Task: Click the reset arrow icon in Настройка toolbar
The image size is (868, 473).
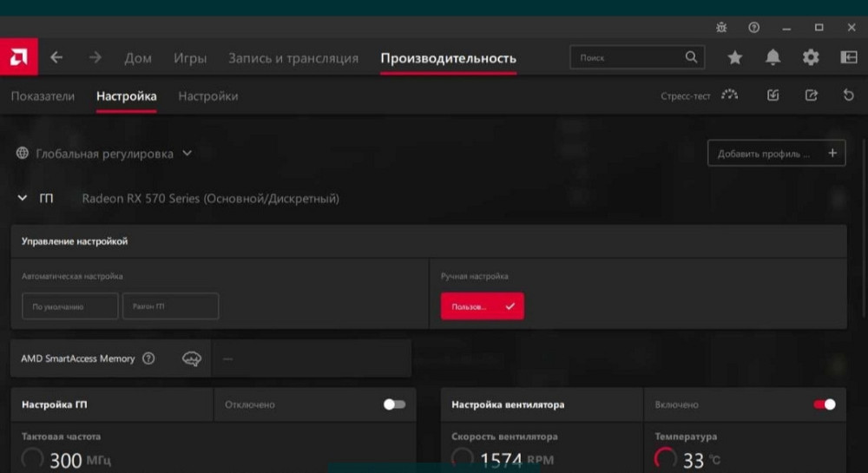Action: 848,95
